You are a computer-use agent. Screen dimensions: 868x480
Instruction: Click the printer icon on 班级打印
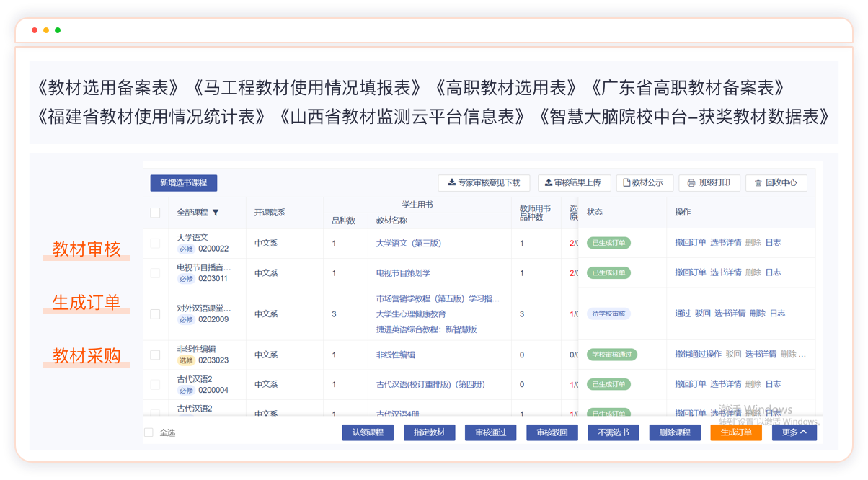click(x=691, y=183)
